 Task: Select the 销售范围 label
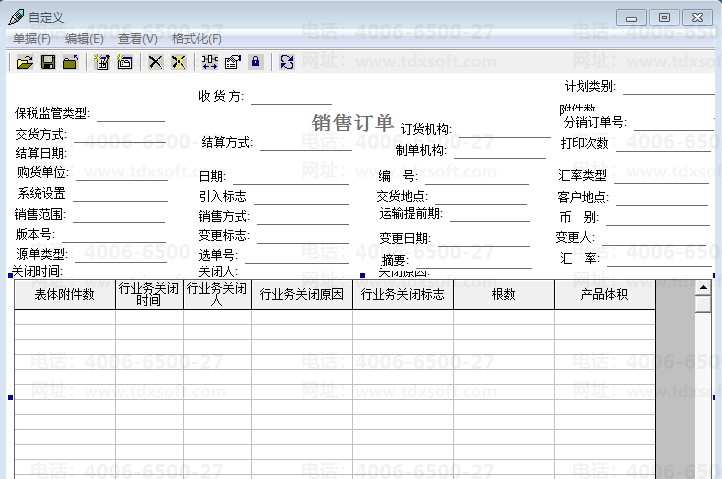[x=40, y=214]
